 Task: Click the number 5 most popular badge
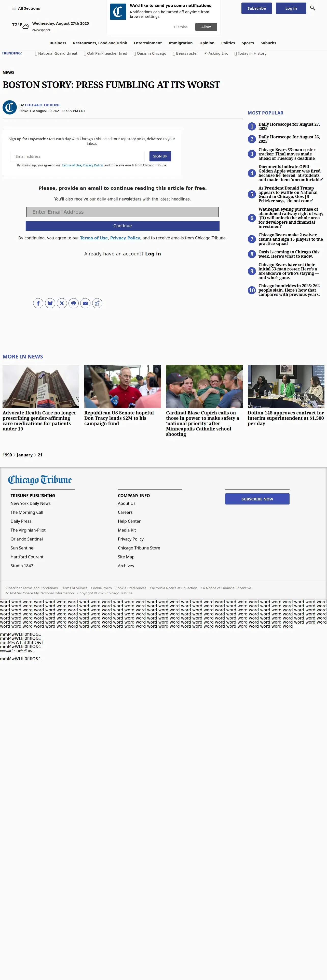click(252, 194)
